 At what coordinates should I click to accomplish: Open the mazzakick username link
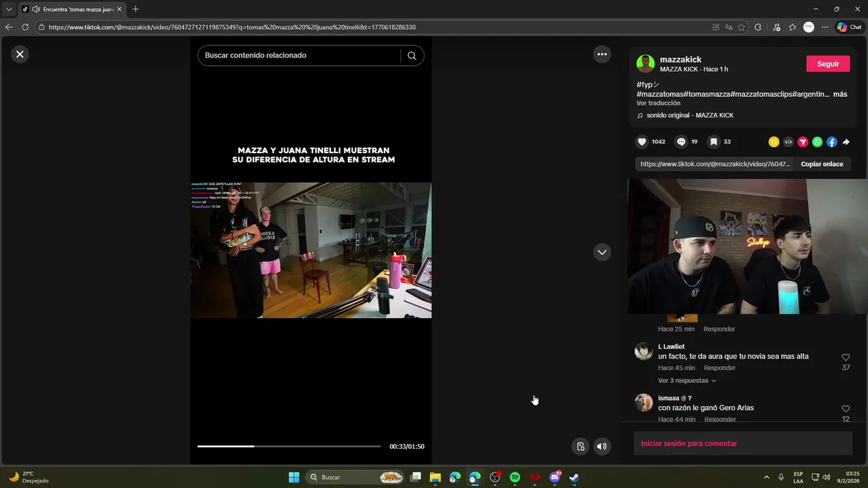coord(680,60)
